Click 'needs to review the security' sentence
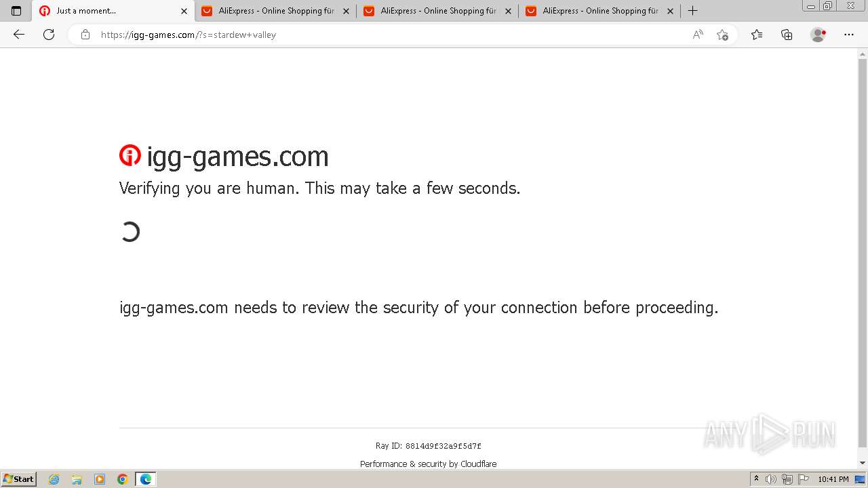The width and height of the screenshot is (868, 488). [418, 308]
